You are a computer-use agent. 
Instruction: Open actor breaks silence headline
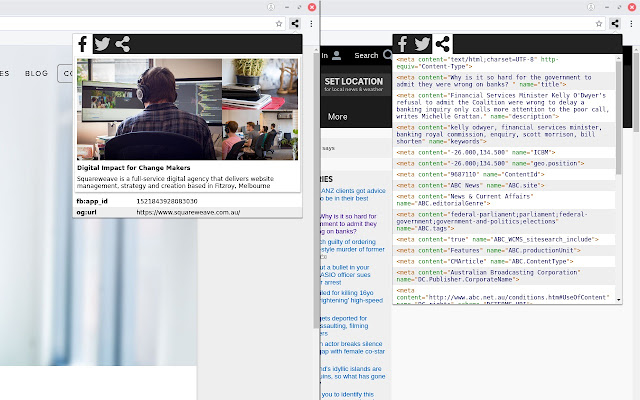pyautogui.click(x=353, y=347)
